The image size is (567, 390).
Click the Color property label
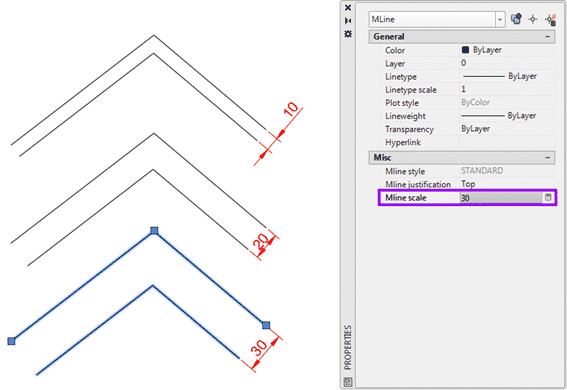[x=395, y=50]
